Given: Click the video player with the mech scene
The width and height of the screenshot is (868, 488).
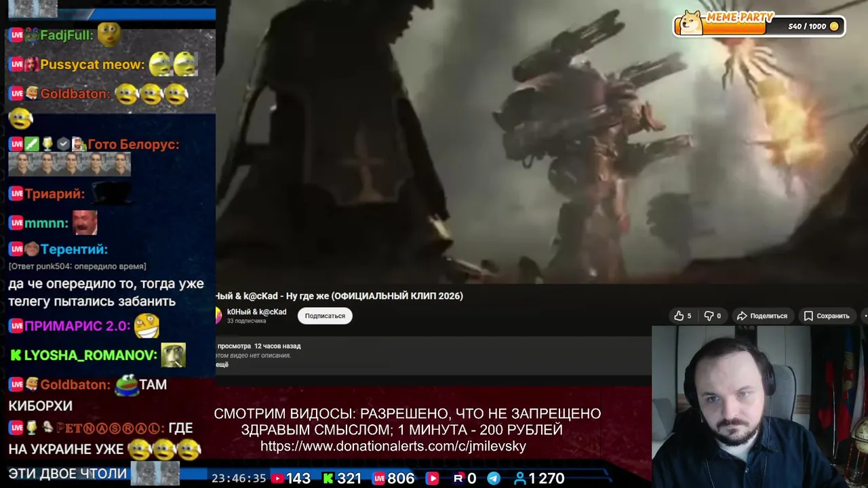Looking at the screenshot, I should (x=542, y=142).
